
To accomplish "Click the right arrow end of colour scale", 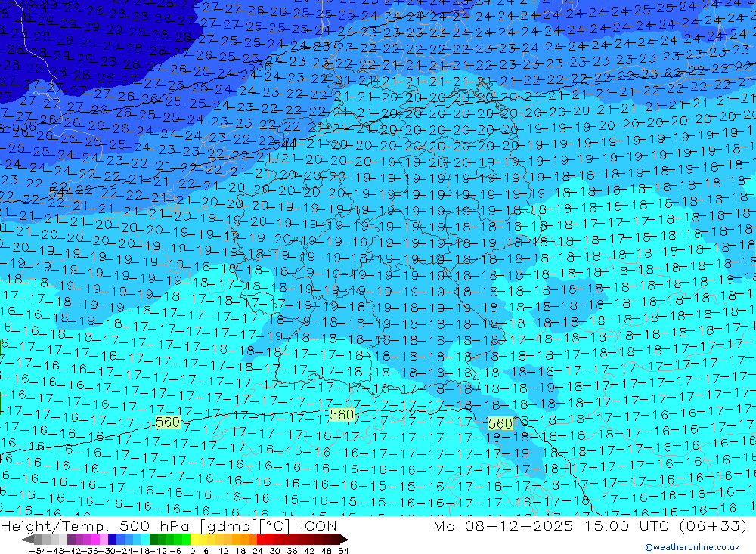I will (x=342, y=539).
